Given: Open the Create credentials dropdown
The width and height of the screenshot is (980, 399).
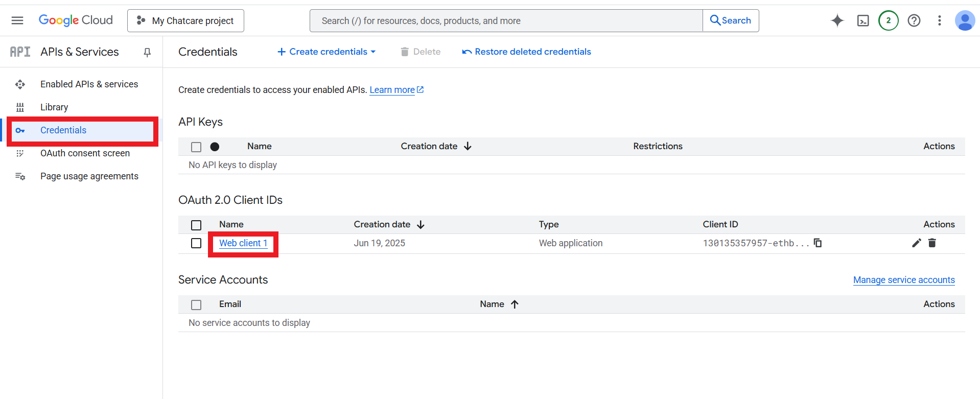Looking at the screenshot, I should click(x=326, y=52).
